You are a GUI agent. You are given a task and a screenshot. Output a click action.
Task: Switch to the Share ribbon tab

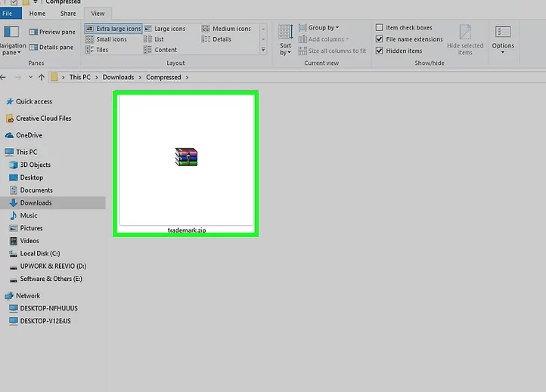point(67,14)
